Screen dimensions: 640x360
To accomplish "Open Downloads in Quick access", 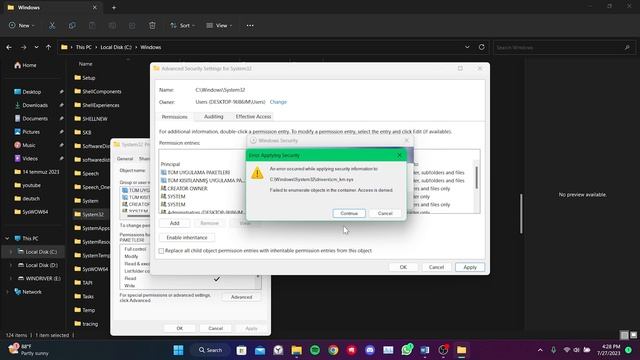I will (31, 105).
